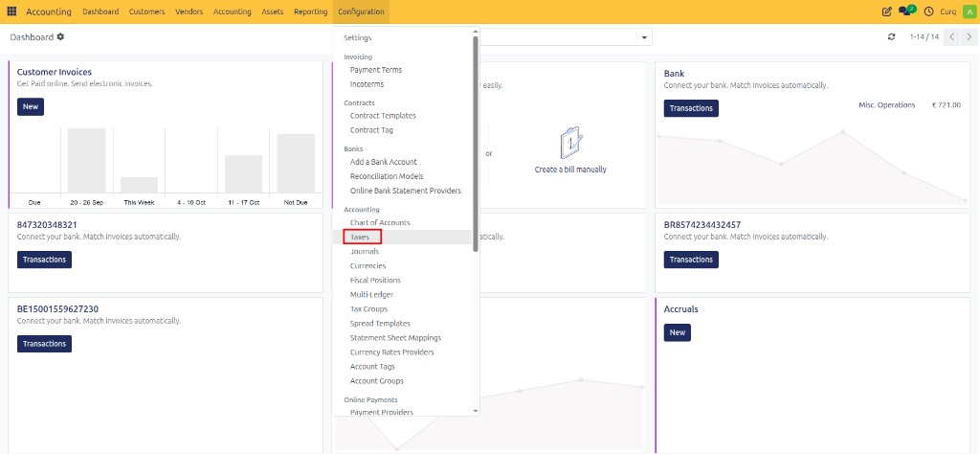The width and height of the screenshot is (980, 454).
Task: Open Customer Invoices card title
Action: click(55, 73)
